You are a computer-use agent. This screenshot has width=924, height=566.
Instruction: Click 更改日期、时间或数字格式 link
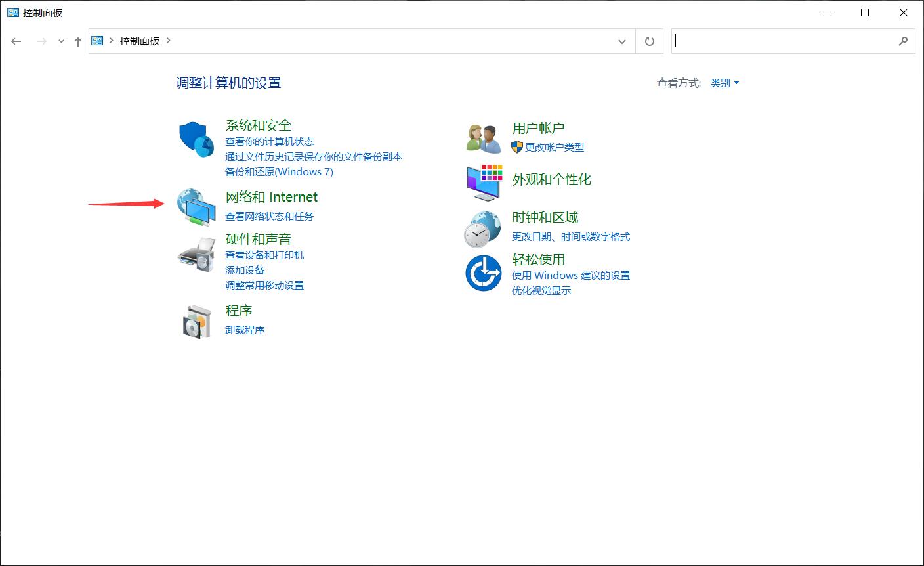point(571,236)
